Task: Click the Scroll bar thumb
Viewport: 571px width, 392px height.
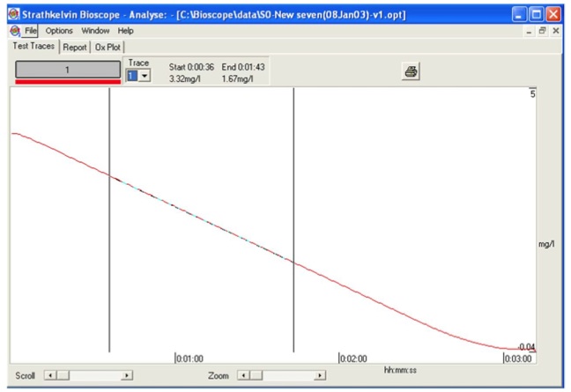Action: [63, 375]
